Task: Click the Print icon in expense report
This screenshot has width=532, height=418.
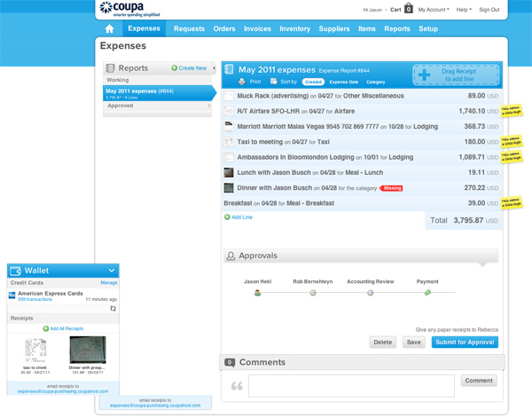Action: pyautogui.click(x=242, y=82)
